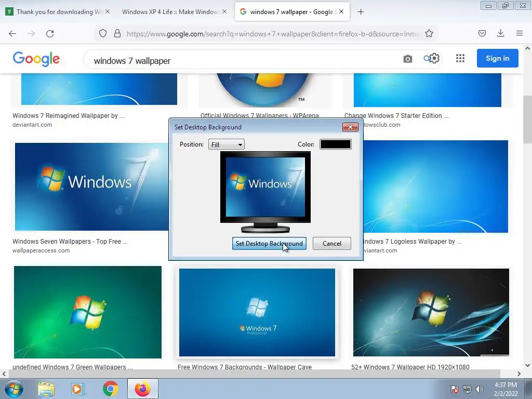Close the Set Desktop Background dialog
The image size is (532, 399).
point(350,127)
